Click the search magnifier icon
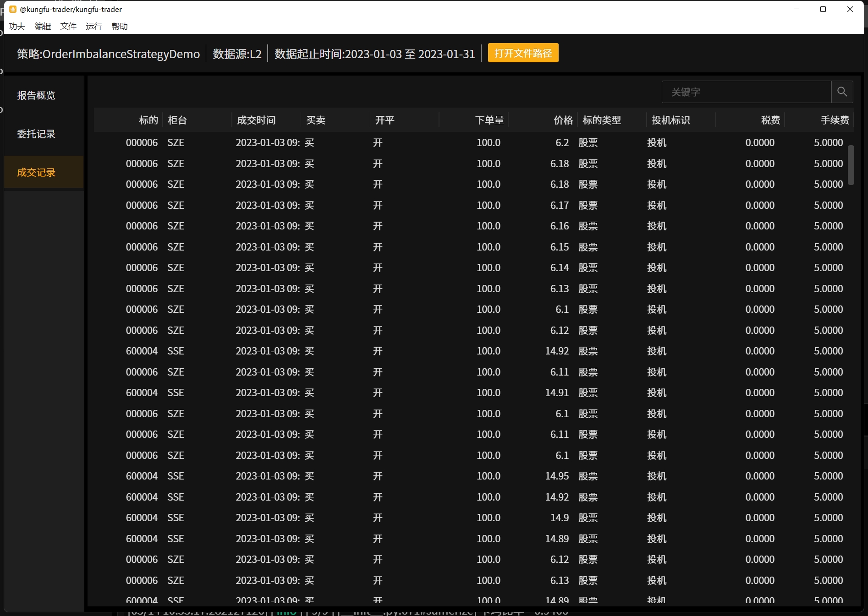 point(842,92)
